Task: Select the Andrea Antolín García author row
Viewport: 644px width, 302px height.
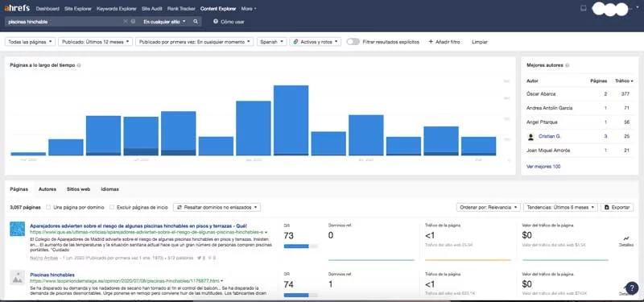Action: pyautogui.click(x=580, y=108)
